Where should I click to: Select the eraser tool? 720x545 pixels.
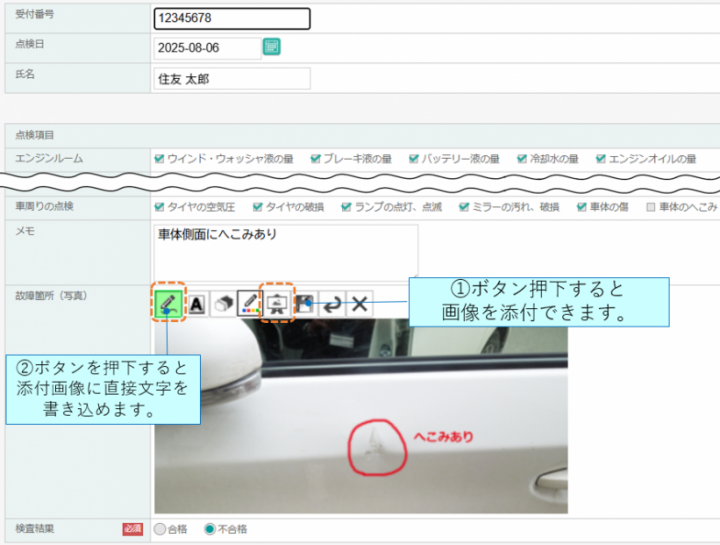pyautogui.click(x=222, y=304)
